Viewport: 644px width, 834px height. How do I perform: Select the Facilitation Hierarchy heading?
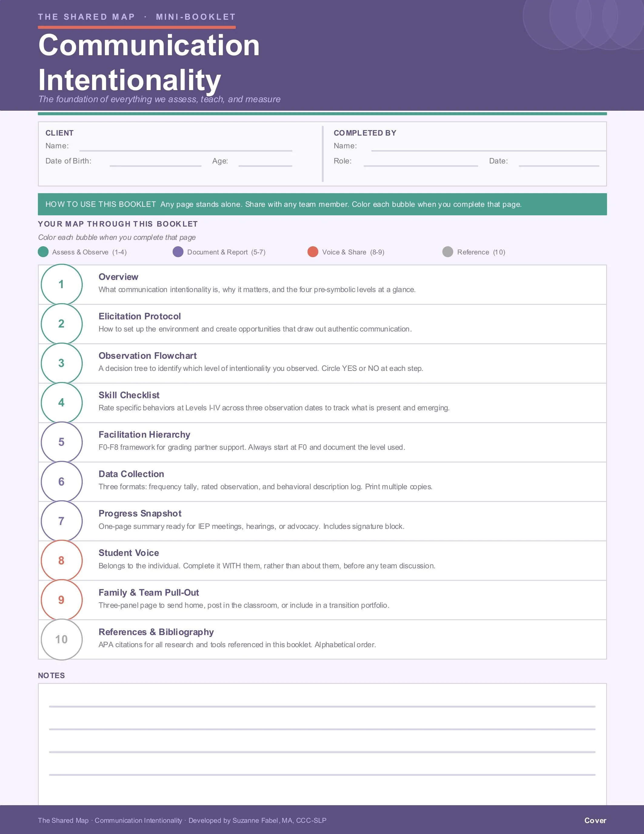144,435
